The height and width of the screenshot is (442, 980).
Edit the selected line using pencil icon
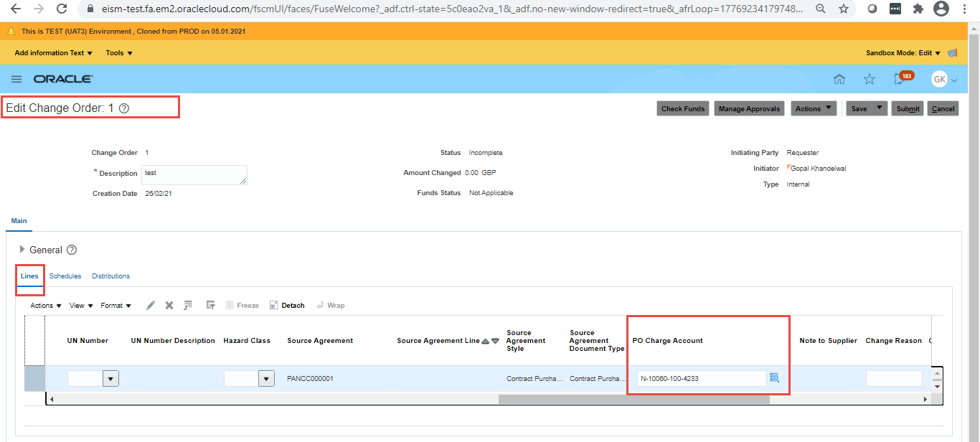point(151,305)
